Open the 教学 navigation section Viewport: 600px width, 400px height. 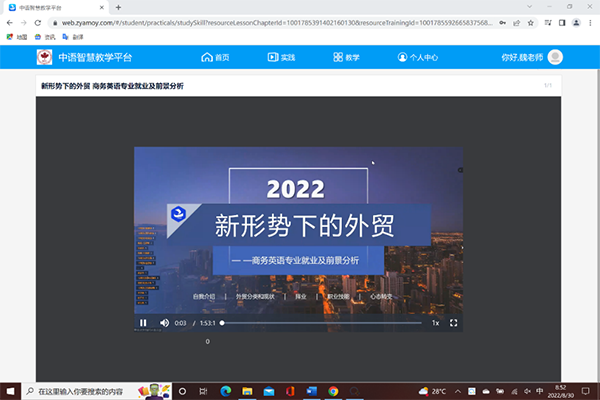coord(345,58)
